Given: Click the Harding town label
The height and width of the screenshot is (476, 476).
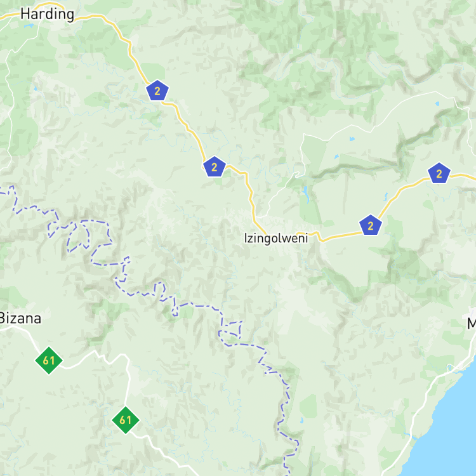Looking at the screenshot, I should (48, 14).
